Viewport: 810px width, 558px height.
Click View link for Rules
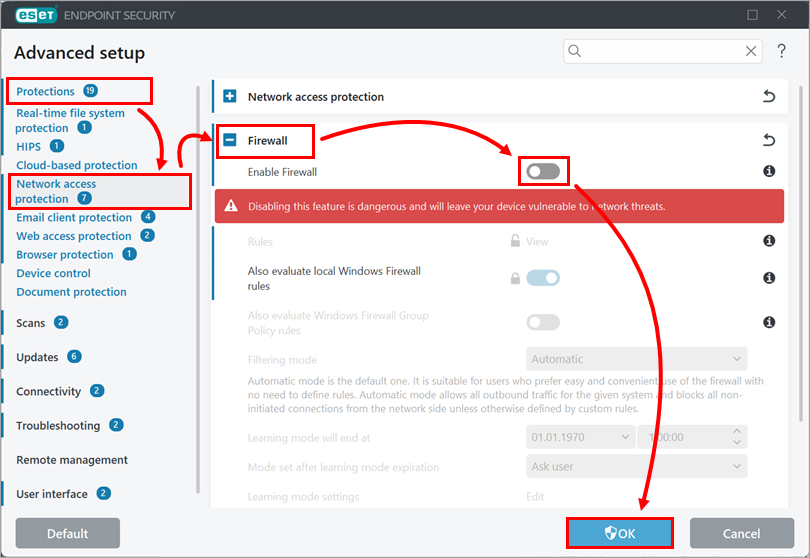coord(537,241)
